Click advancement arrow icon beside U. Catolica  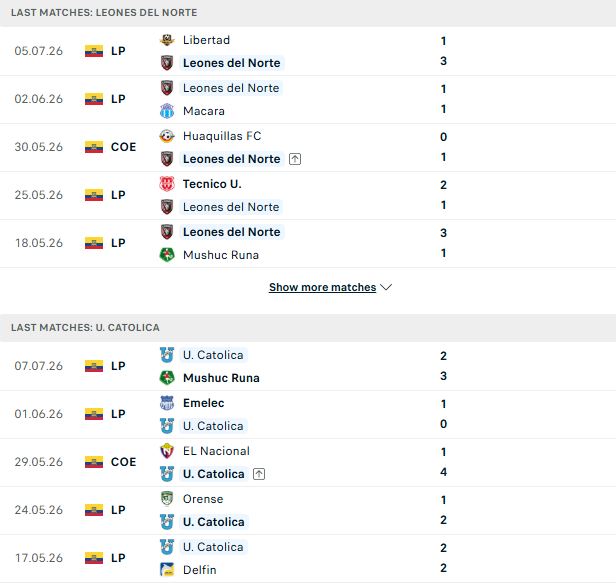259,474
